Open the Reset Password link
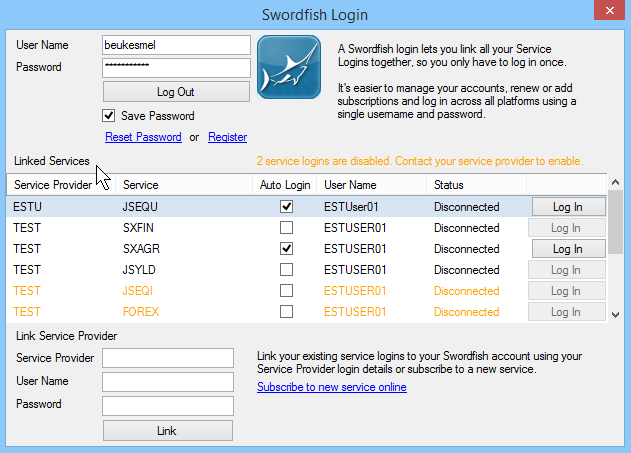 coord(143,137)
